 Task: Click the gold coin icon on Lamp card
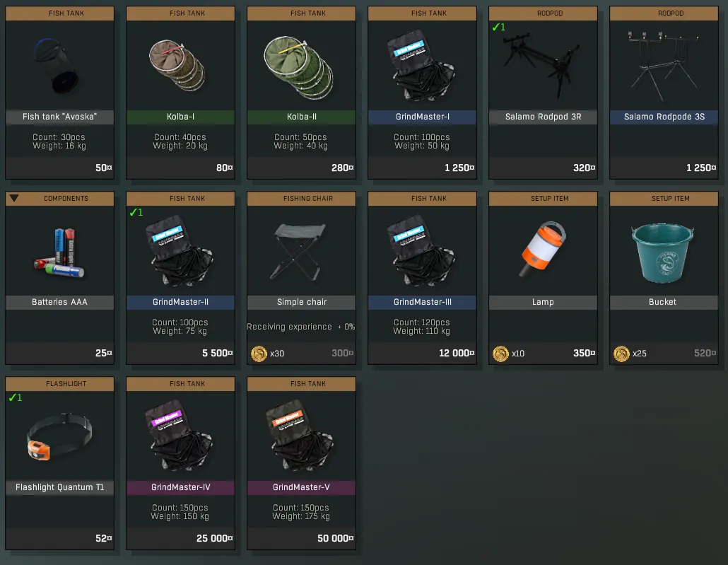click(500, 354)
